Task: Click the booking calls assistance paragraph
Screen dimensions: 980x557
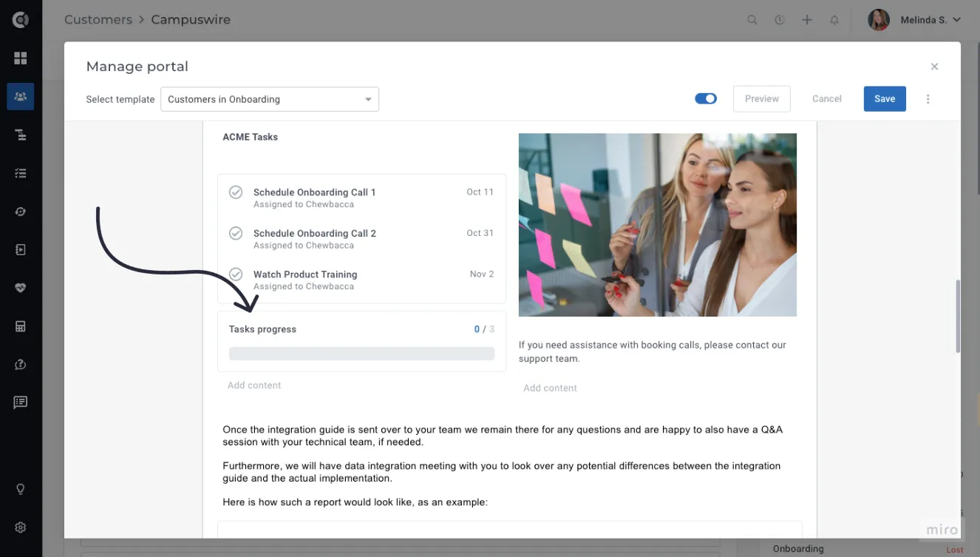Action: [653, 352]
